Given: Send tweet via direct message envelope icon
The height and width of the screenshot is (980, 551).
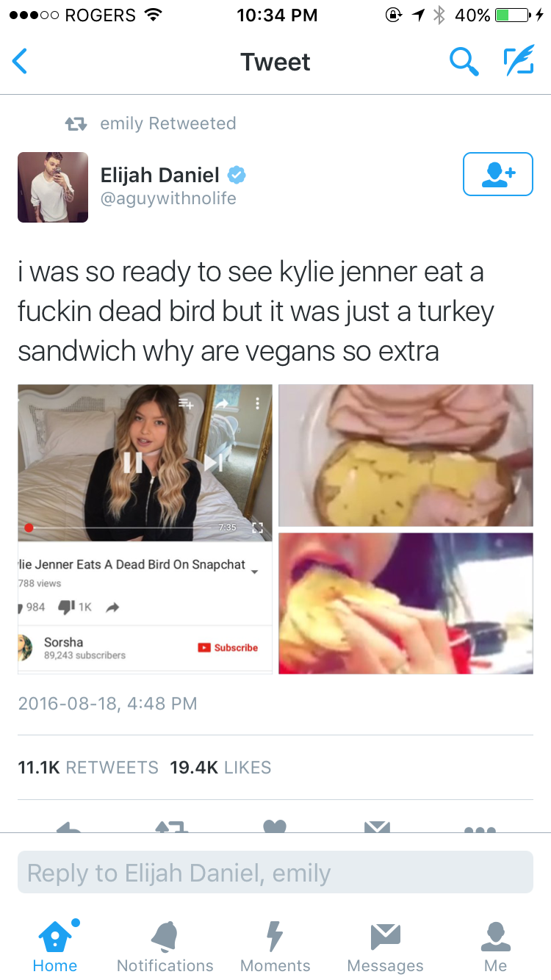Looking at the screenshot, I should 377,826.
